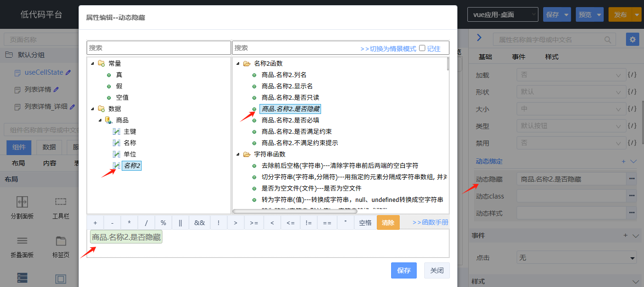This screenshot has width=644, height=287.
Task: Select the 折叠面板 layout component icon
Action: point(22,241)
